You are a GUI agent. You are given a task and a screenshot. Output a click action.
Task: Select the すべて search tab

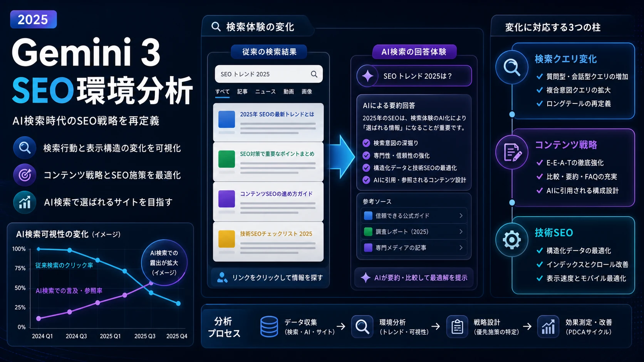[222, 92]
